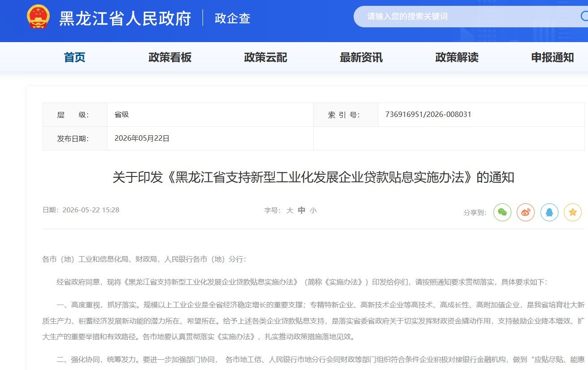This screenshot has width=588, height=370.
Task: Click paragraph starting 一、高度重视
Action: coord(313,321)
